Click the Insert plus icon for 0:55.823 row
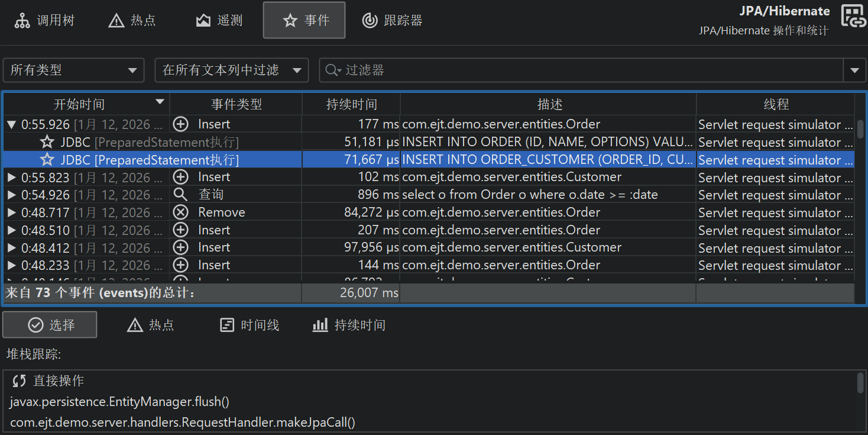 180,177
